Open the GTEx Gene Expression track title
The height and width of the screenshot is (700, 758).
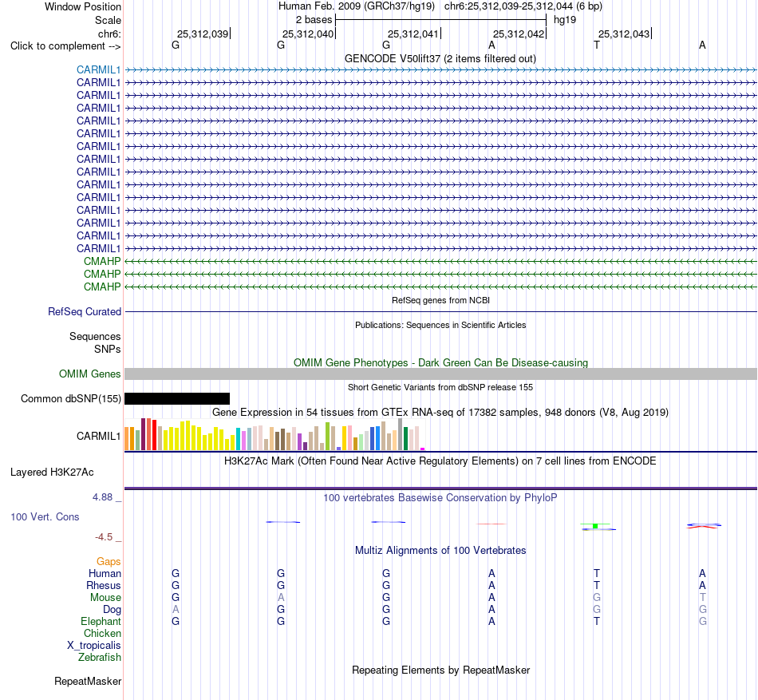click(x=440, y=413)
